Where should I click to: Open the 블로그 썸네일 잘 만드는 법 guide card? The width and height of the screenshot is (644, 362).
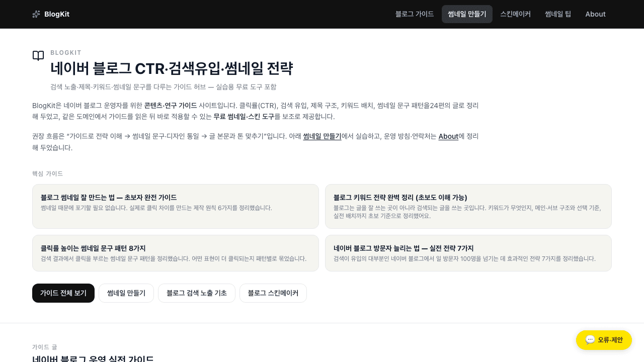coord(176,206)
